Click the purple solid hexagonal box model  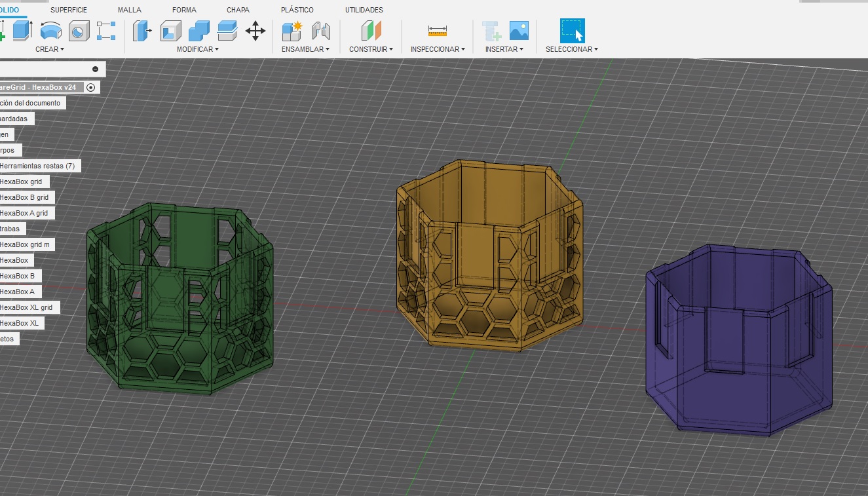[x=738, y=341]
